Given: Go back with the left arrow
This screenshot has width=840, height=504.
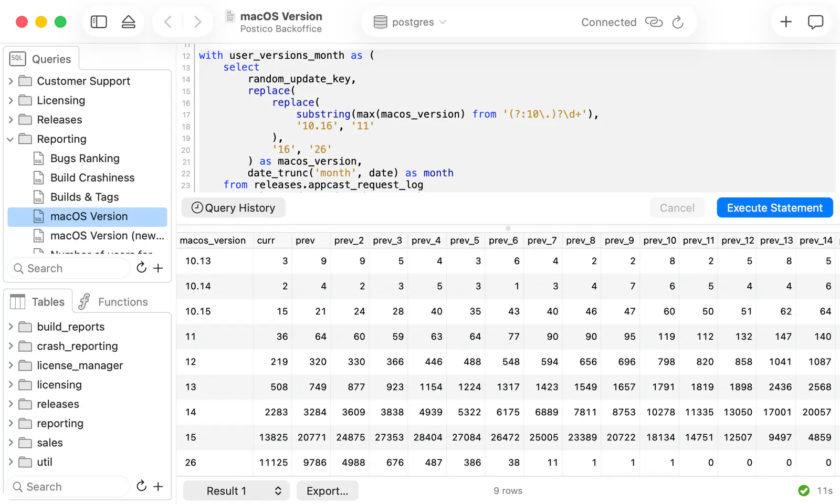Looking at the screenshot, I should 168,22.
